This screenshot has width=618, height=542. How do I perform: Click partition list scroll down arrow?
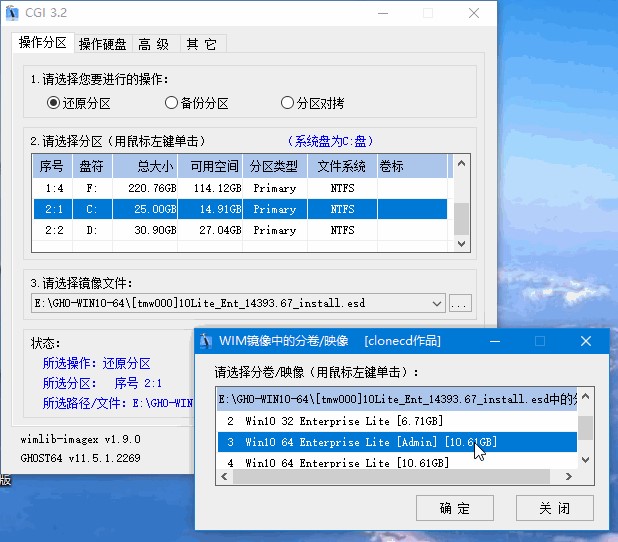click(462, 244)
